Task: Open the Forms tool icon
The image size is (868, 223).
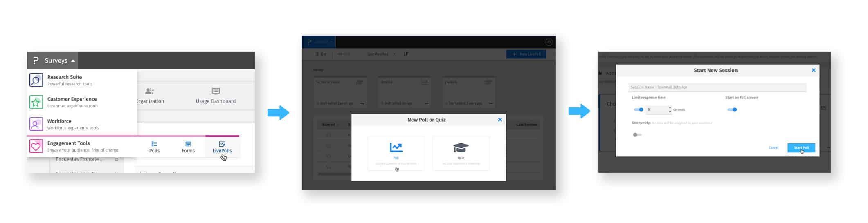Action: click(188, 144)
